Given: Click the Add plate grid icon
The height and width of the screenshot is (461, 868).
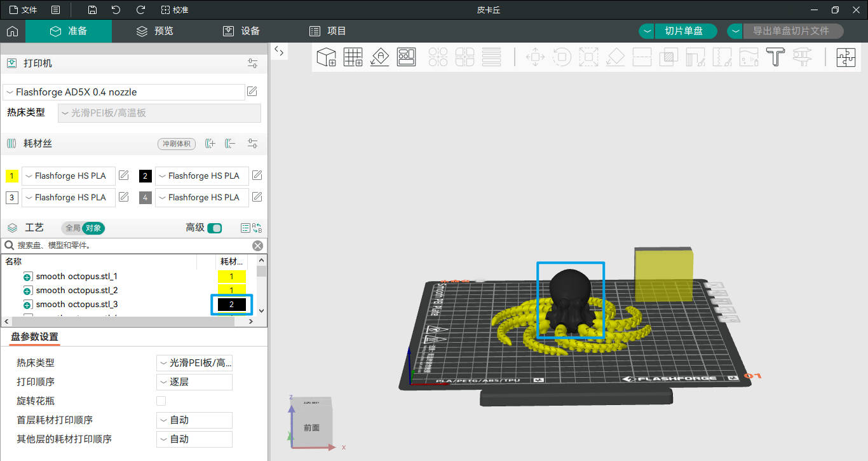Looking at the screenshot, I should pyautogui.click(x=353, y=57).
